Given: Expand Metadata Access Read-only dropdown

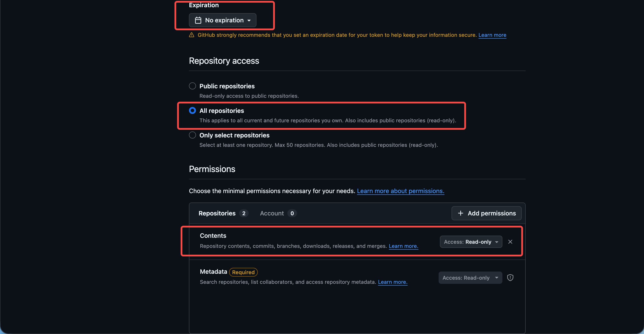Looking at the screenshot, I should click(470, 278).
